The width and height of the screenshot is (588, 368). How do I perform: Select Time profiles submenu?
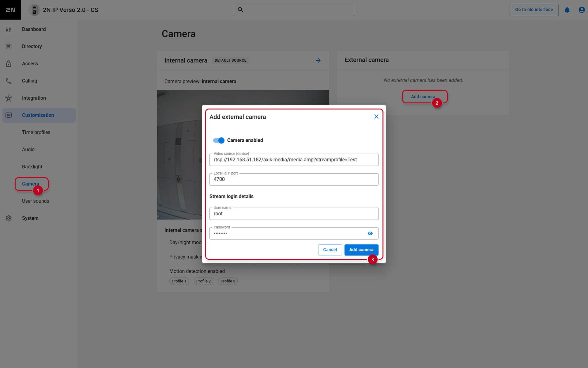coord(36,132)
